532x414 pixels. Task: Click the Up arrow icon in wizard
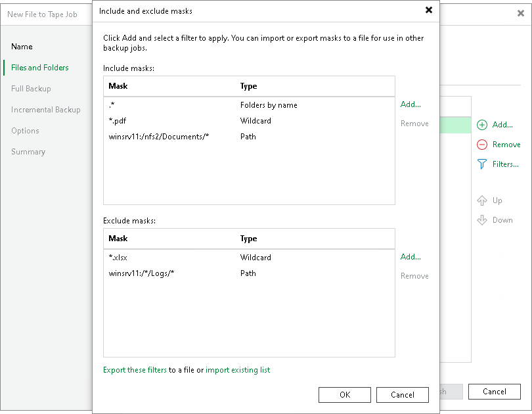click(482, 200)
